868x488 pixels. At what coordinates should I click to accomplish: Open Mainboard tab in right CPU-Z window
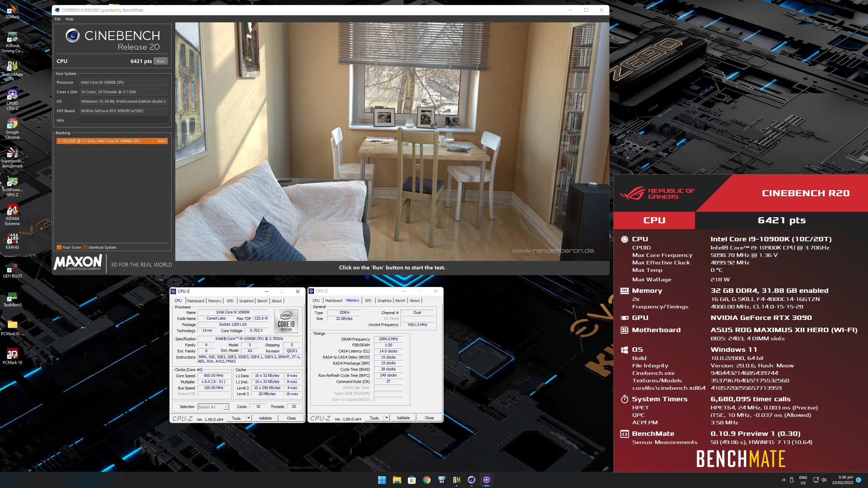pos(334,301)
